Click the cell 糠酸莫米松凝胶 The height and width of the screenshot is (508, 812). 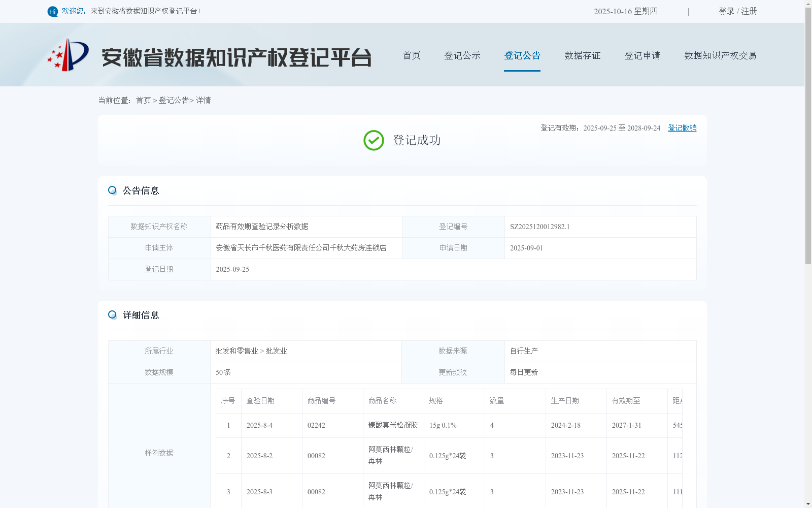point(393,425)
